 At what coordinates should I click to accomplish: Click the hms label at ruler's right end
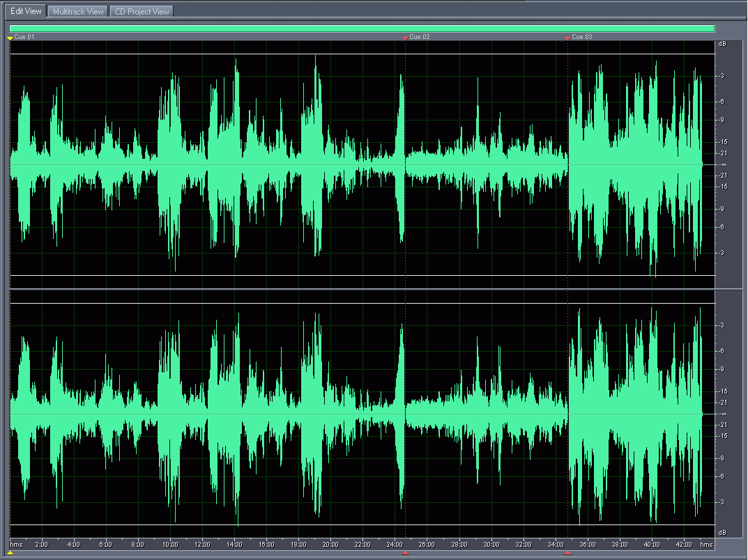pos(706,544)
